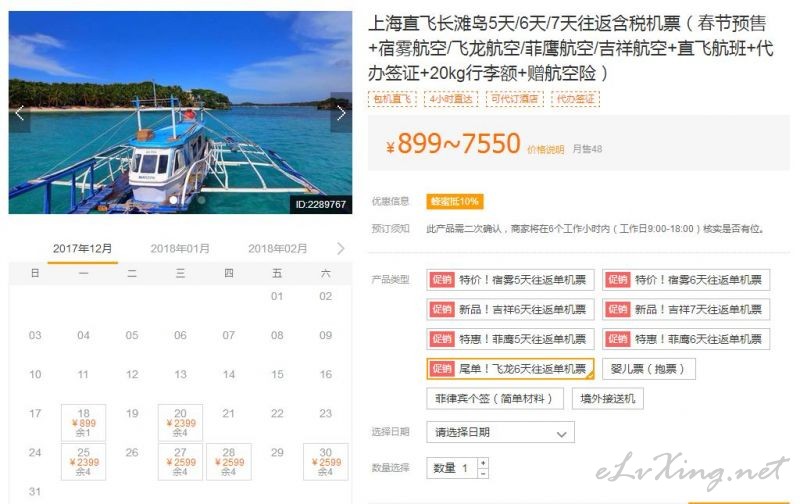Open 价格说明 price explanation link
This screenshot has width=800, height=504.
545,149
